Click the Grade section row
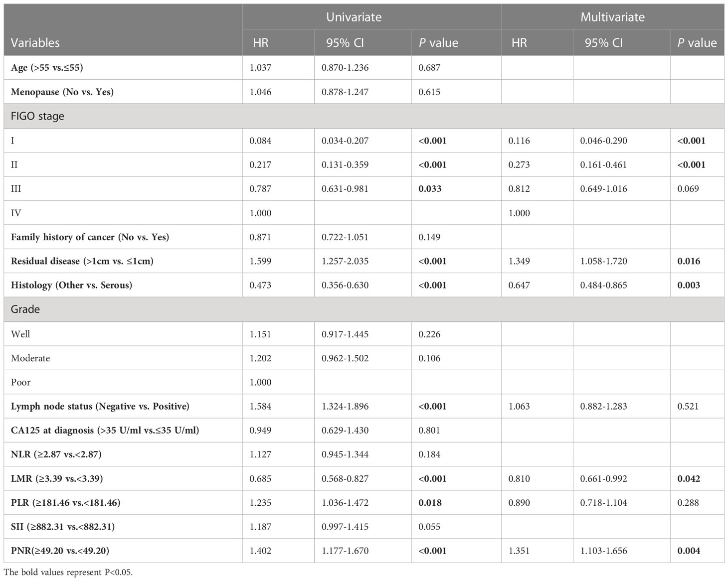This screenshot has height=581, width=728. pos(364,309)
